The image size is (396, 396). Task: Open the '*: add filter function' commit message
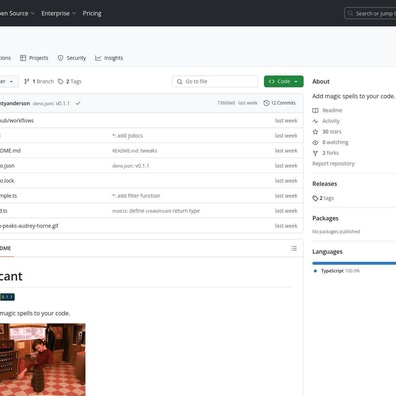tap(136, 196)
